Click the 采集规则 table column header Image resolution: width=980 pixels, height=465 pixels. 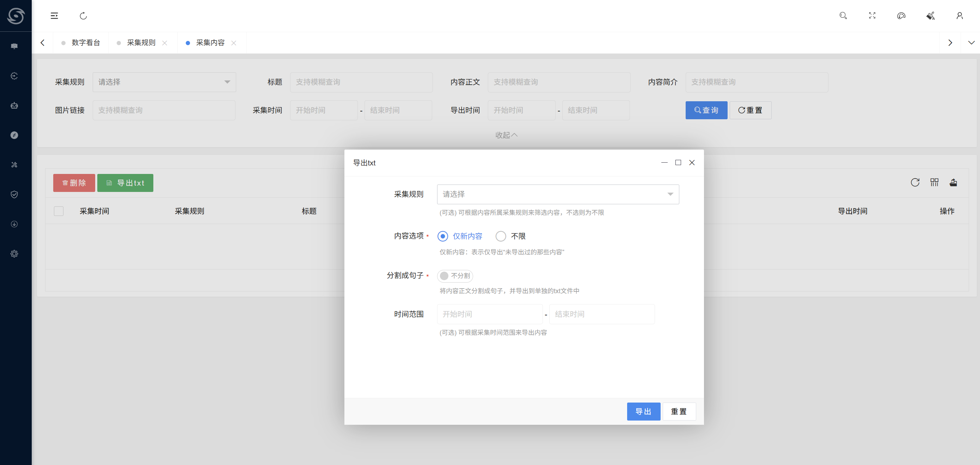pyautogui.click(x=189, y=211)
